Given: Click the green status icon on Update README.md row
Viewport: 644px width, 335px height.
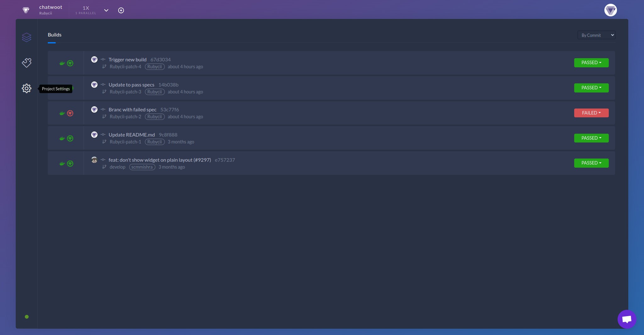Looking at the screenshot, I should tap(70, 138).
